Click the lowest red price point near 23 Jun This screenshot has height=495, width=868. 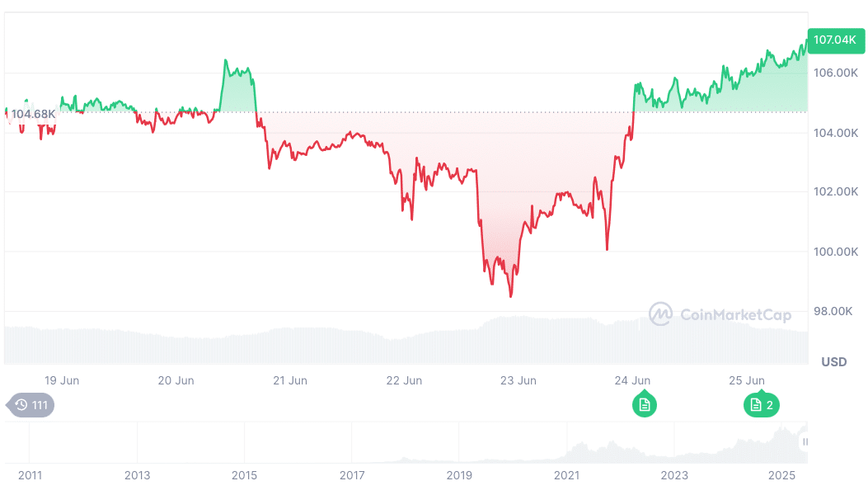point(510,296)
